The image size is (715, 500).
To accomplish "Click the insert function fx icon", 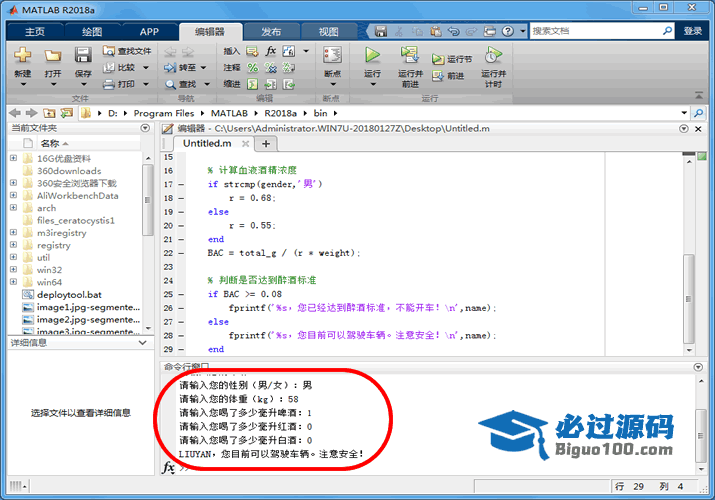I will 270,51.
